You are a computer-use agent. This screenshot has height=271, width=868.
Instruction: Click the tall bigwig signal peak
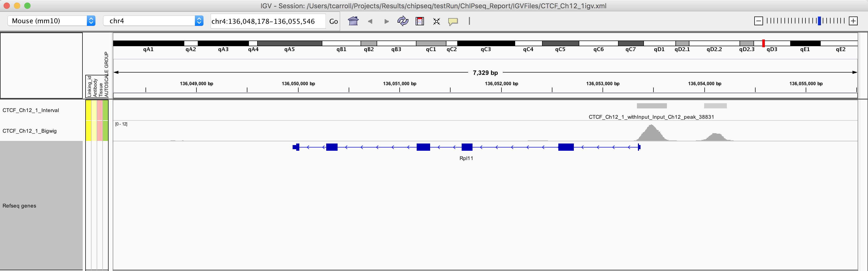point(651,134)
